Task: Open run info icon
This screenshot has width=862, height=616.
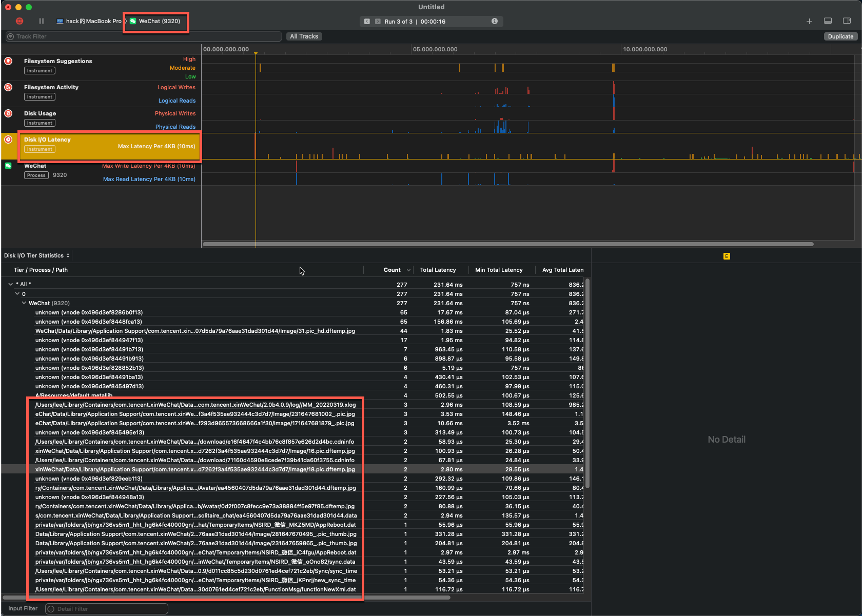Action: pyautogui.click(x=495, y=21)
